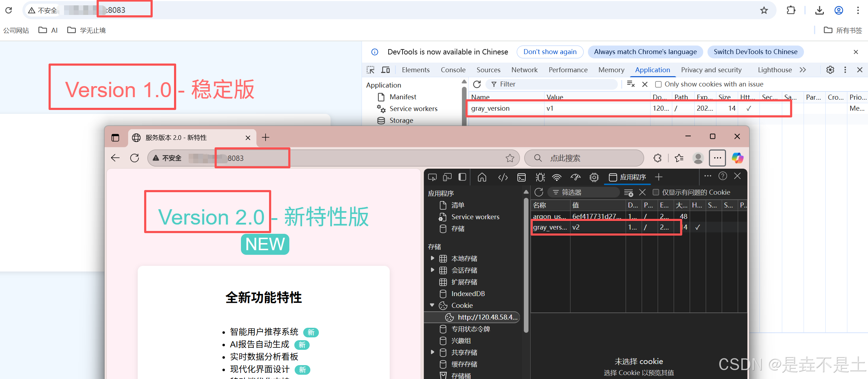Refresh cookies list in Chrome DevTools

coord(477,84)
